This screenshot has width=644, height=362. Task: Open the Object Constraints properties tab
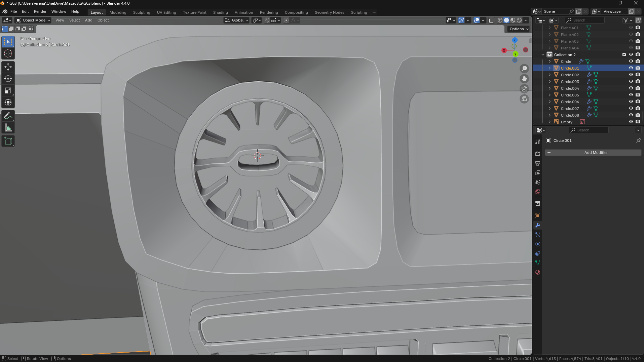pyautogui.click(x=538, y=253)
